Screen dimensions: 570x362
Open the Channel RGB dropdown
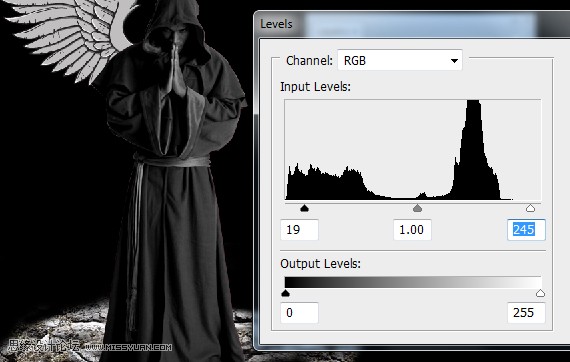(x=400, y=60)
